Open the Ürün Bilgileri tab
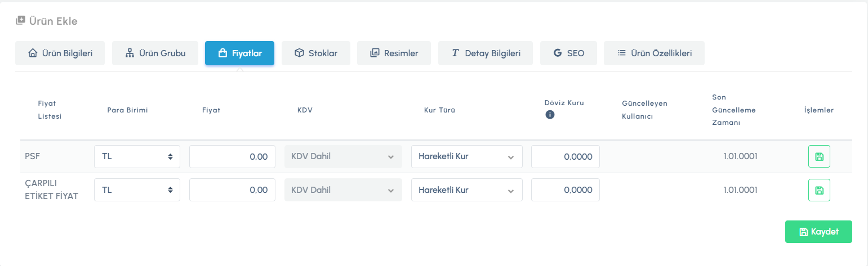 click(60, 53)
